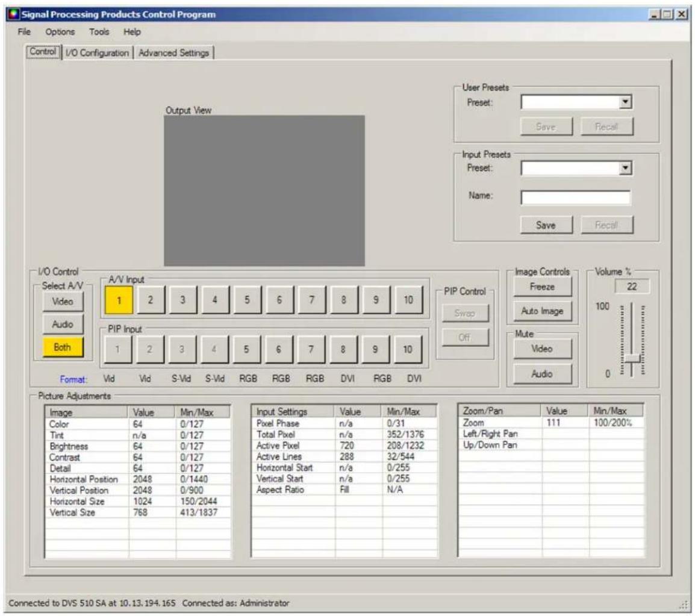Image resolution: width=695 pixels, height=616 pixels.
Task: Select A/V Input 6
Action: point(279,300)
